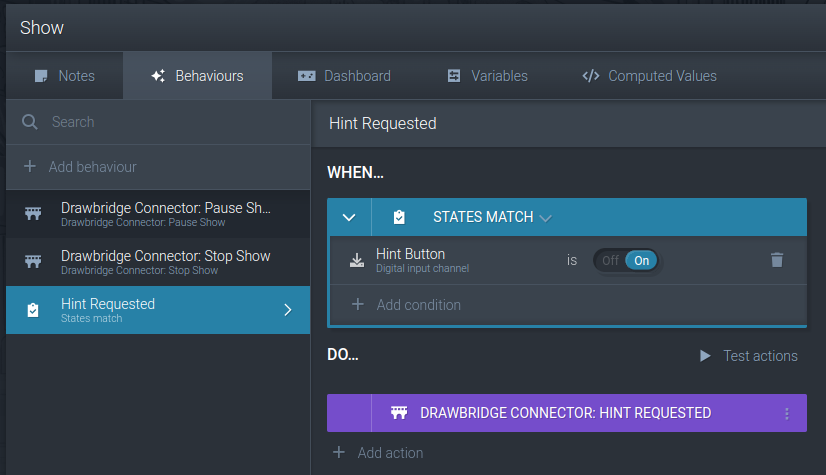Collapse the States Match trigger block
Screen dimensions: 826x475
click(x=349, y=217)
